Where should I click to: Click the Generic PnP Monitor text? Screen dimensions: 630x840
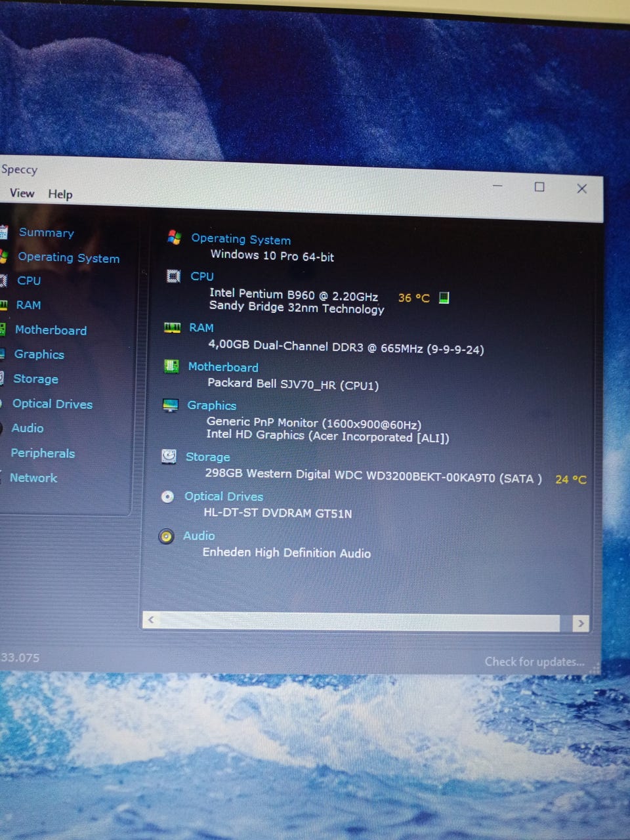pos(314,423)
